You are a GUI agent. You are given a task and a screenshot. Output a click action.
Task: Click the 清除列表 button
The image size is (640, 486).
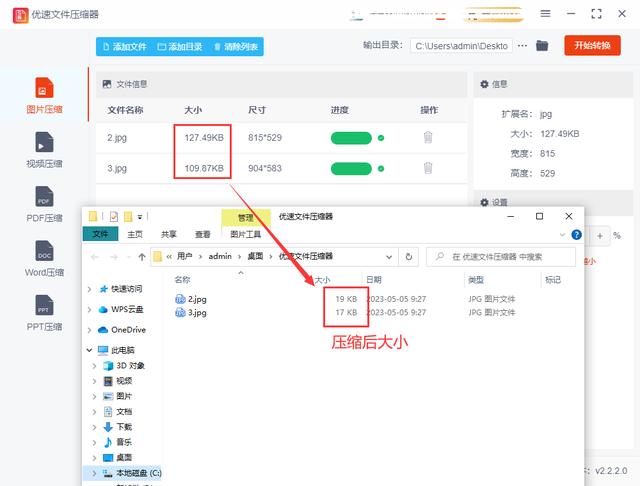click(x=236, y=47)
